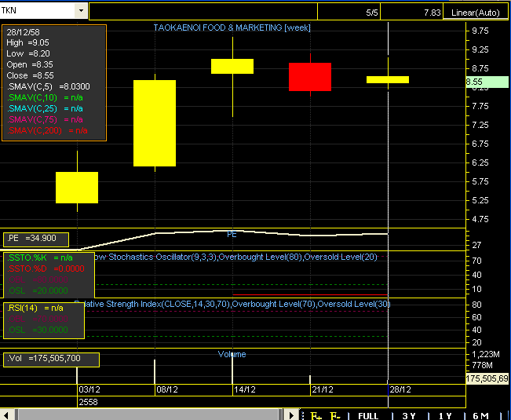This screenshot has width=511, height=420.
Task: Click the cyan '.SMAV(C,25) = n/a' entry
Action: 45,108
